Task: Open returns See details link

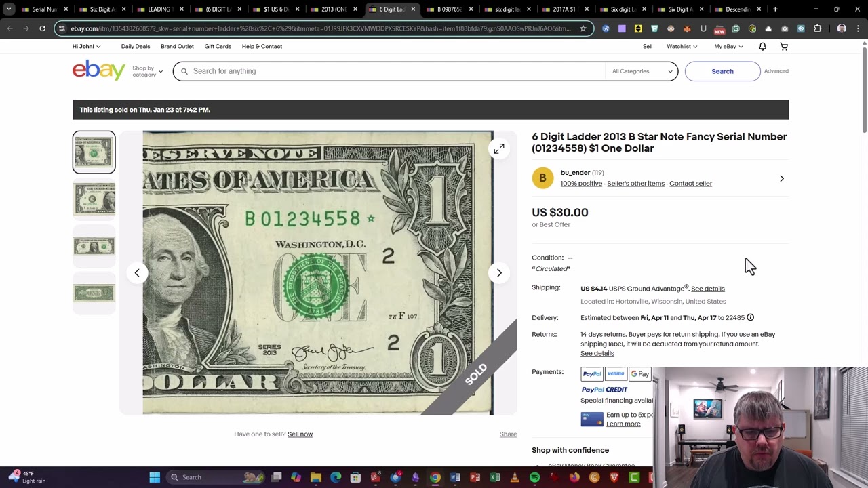Action: 597,353
